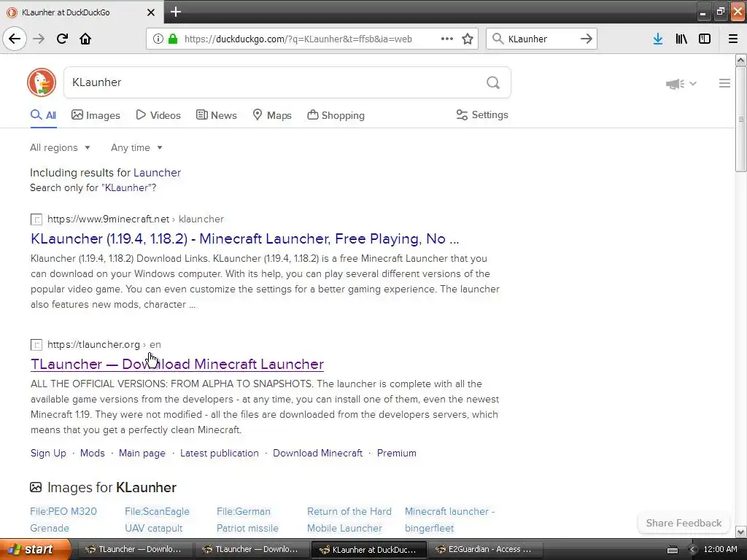The image size is (747, 560).
Task: Open TLauncher — Download Minecraft Launcher result
Action: point(177,364)
